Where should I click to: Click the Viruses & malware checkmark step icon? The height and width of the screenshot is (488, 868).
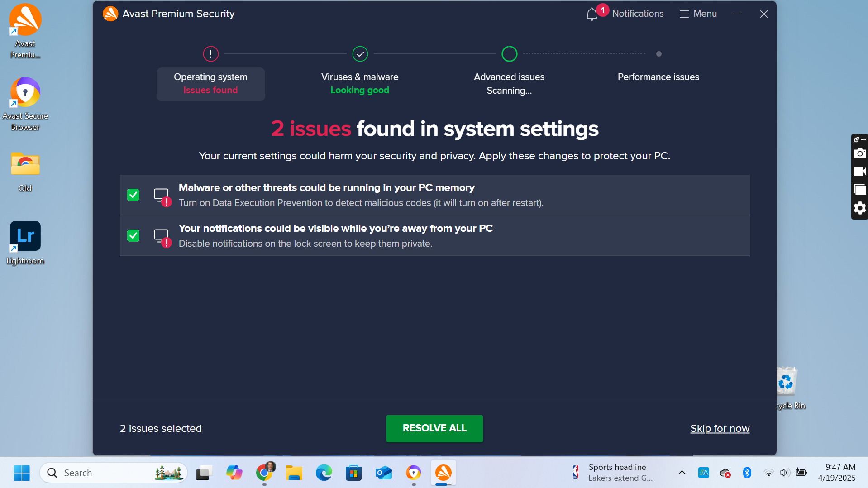[x=360, y=54]
